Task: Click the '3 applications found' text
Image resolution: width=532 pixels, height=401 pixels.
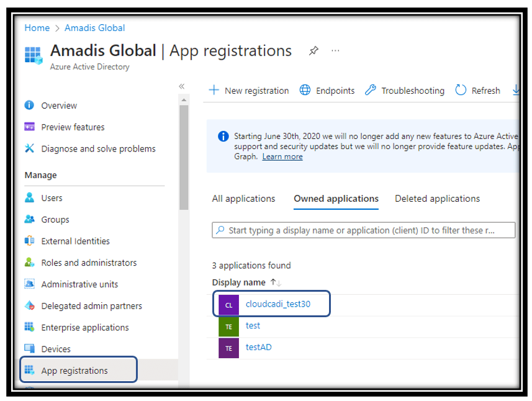Action: (x=251, y=265)
